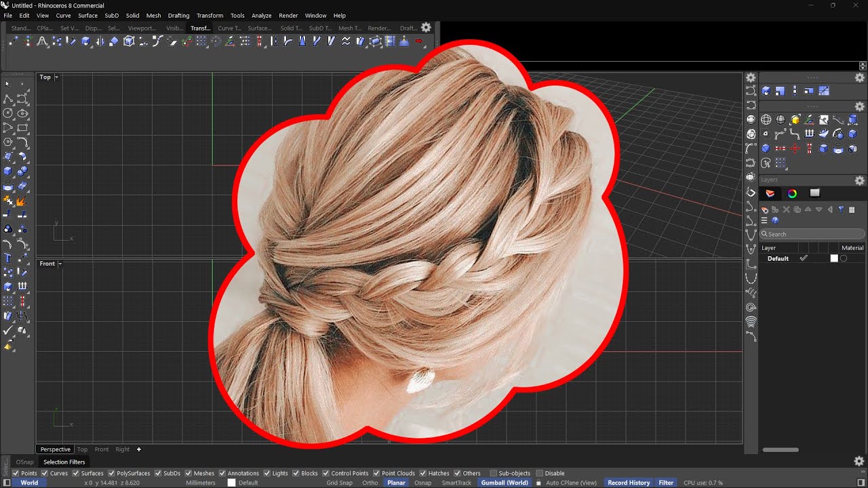Switch to the Curve Tools toolbar tab
Screen dimensions: 868x488
229,28
